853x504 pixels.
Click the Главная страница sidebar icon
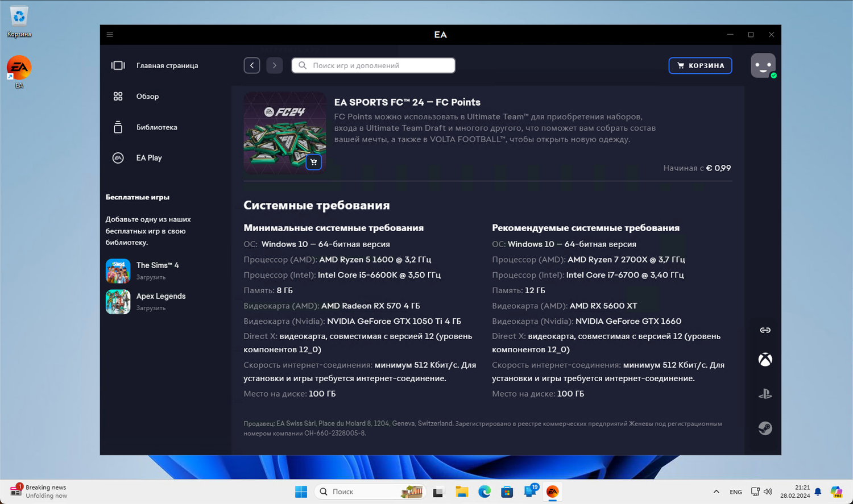point(118,65)
